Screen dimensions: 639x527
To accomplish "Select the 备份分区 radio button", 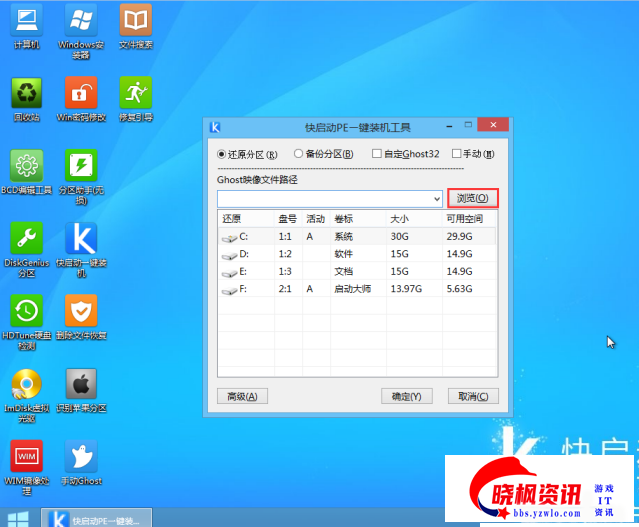I will [x=299, y=154].
